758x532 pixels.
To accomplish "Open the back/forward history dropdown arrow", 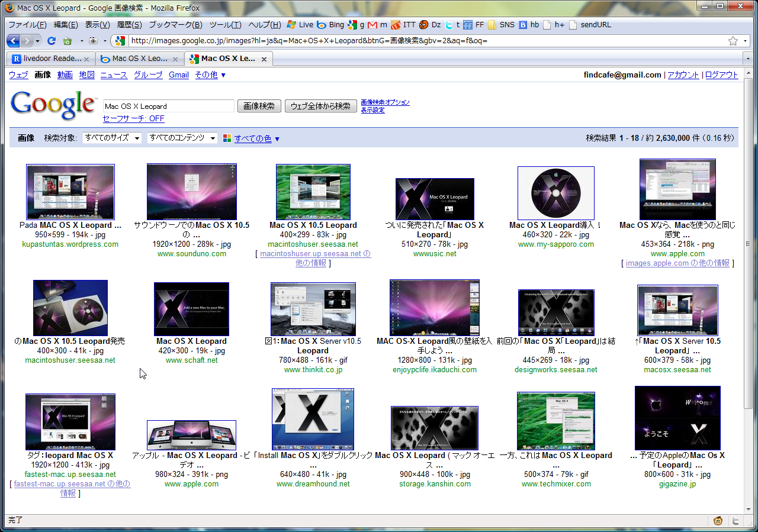I will click(38, 41).
